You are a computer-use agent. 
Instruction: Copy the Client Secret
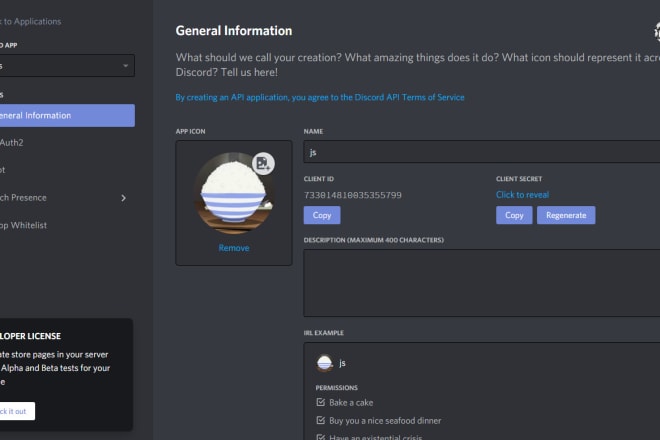[514, 215]
